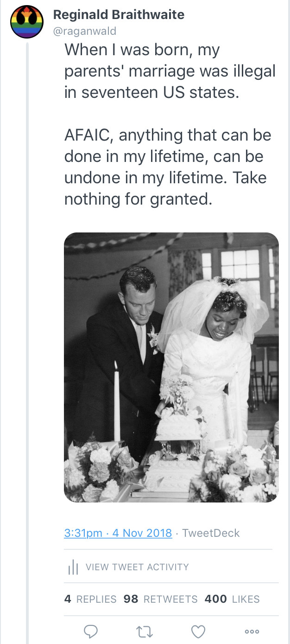This screenshot has height=644, width=290.
Task: Open the rainbow profile avatar
Action: tap(27, 22)
